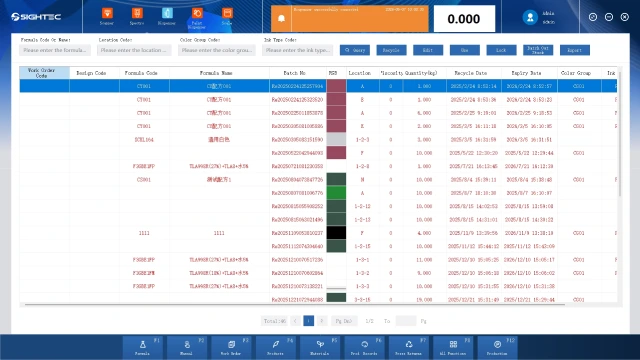The width and height of the screenshot is (640, 360).
Task: Open Production module (F12)
Action: coord(497,347)
